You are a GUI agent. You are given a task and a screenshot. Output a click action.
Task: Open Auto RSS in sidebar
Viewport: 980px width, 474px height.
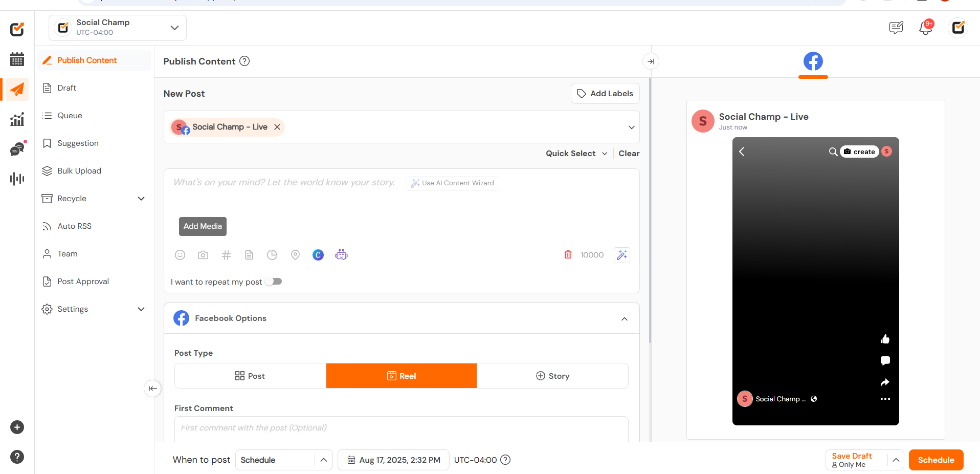click(94, 226)
